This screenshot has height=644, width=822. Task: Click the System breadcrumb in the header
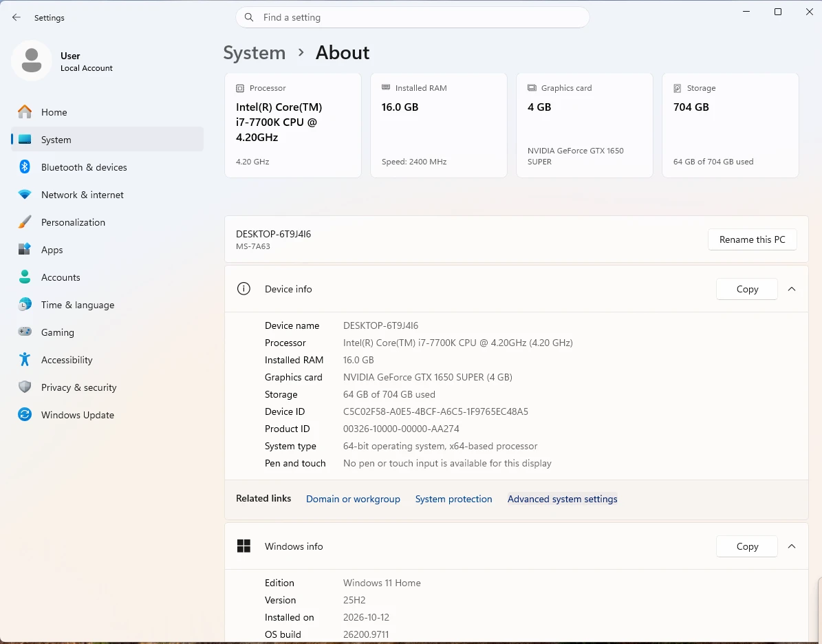click(x=255, y=52)
